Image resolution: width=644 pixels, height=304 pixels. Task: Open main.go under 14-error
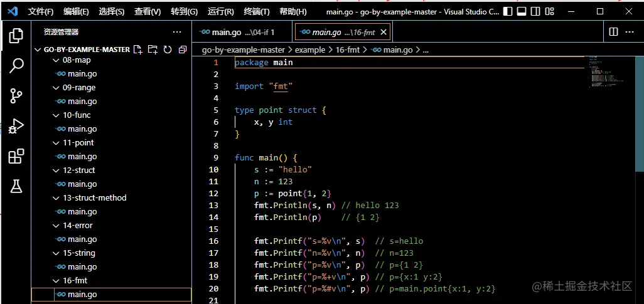pos(111,239)
